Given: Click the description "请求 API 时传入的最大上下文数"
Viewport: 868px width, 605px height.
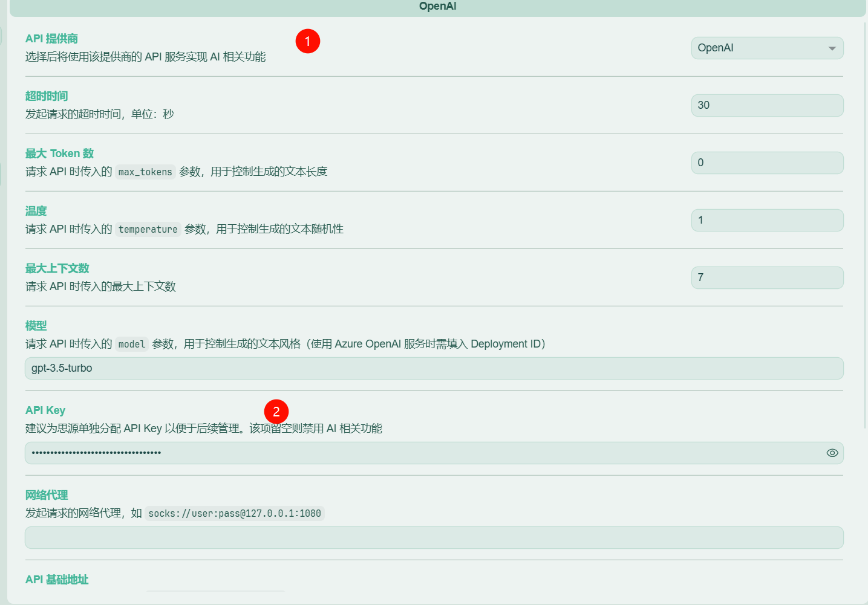Looking at the screenshot, I should (100, 286).
